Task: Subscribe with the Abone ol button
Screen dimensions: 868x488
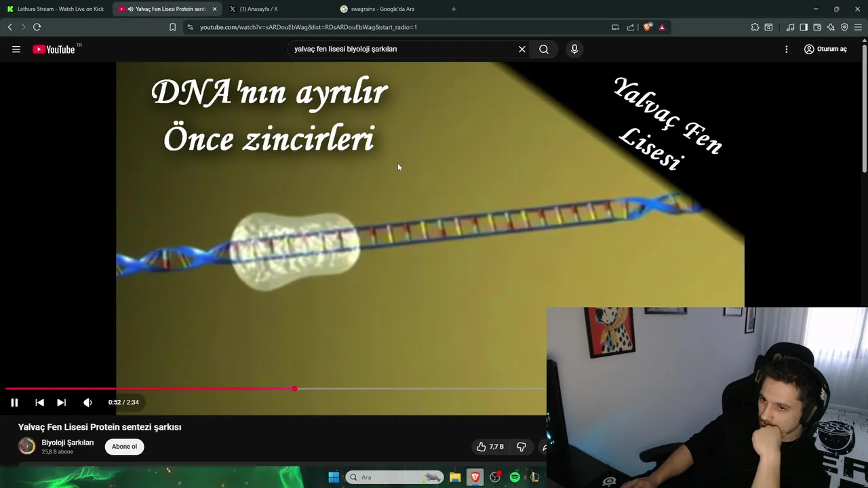Action: point(124,447)
